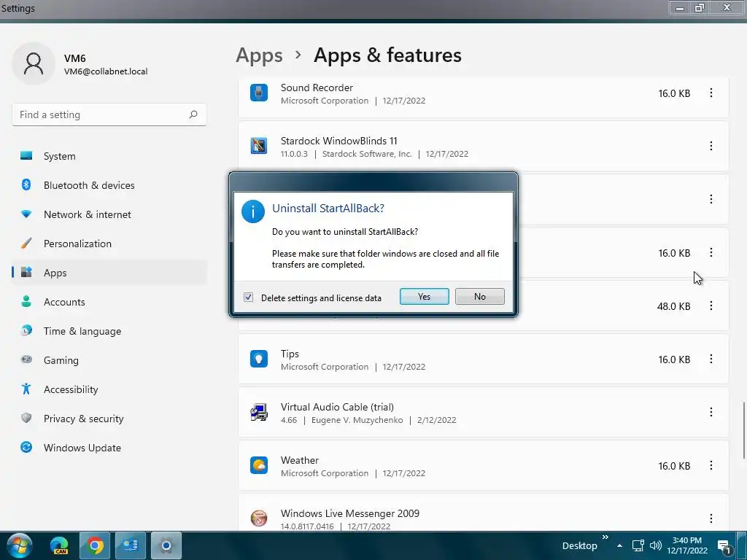The width and height of the screenshot is (747, 560).
Task: Click the VM6@collabnet.local account text
Action: [x=106, y=71]
